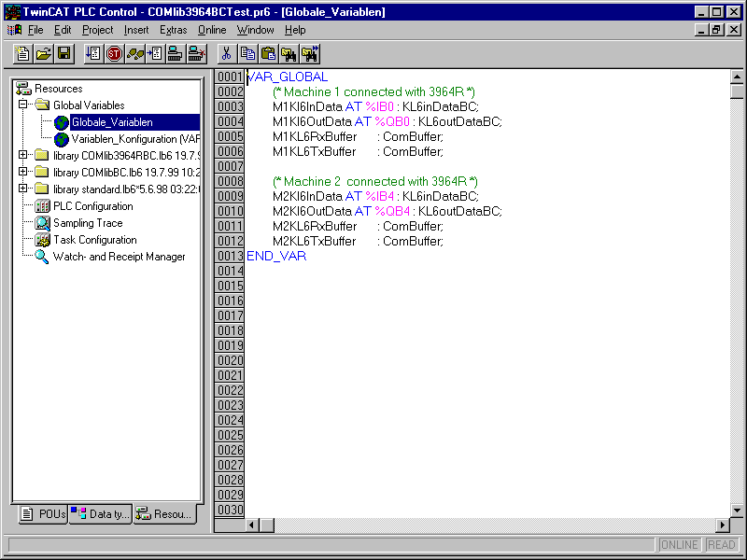747x560 pixels.
Task: Select Watch- and Receipt Manager item
Action: [119, 257]
